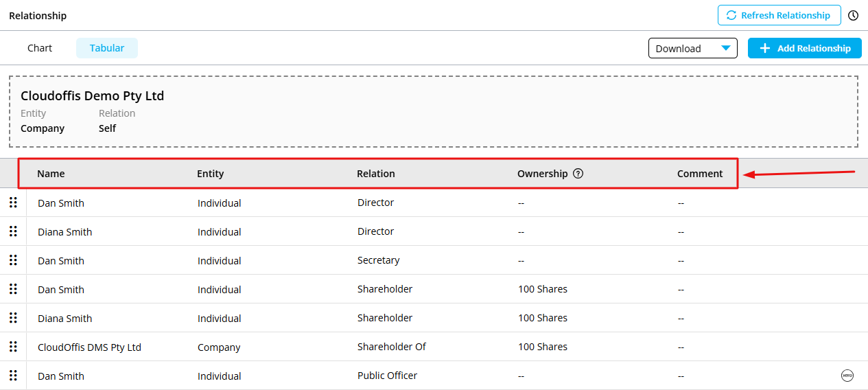Click the history clock icon
Viewport: 868px width, 390px height.
tap(854, 15)
